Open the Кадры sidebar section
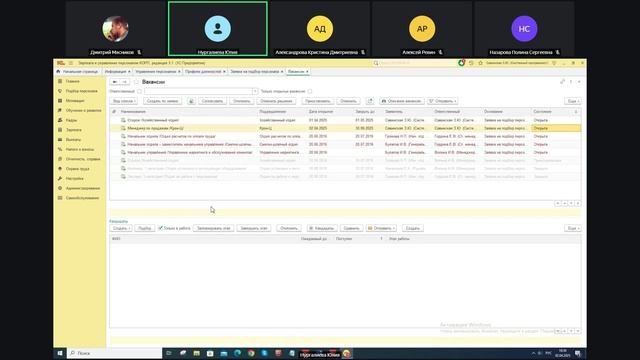 (x=71, y=120)
